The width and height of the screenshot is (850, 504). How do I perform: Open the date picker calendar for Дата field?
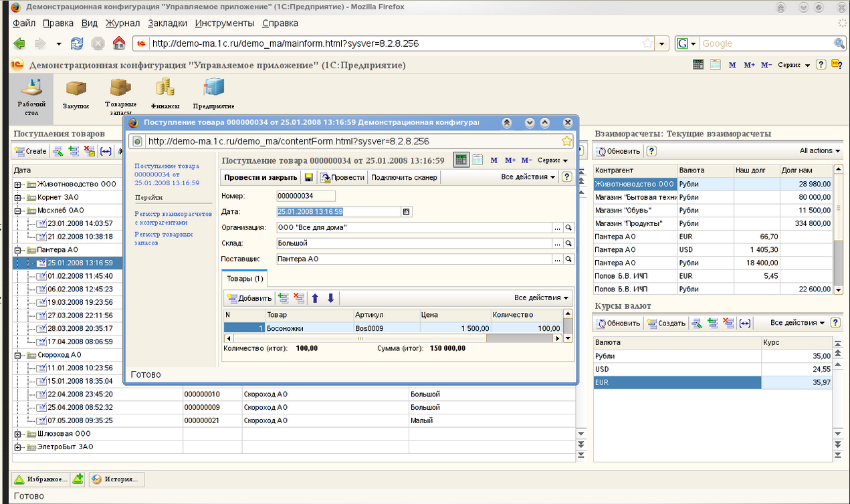(x=405, y=211)
